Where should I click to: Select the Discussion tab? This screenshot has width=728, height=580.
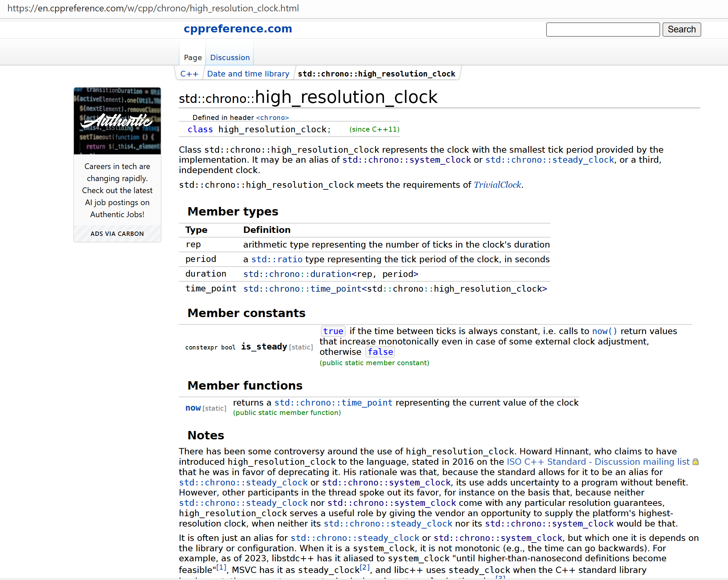pos(229,57)
